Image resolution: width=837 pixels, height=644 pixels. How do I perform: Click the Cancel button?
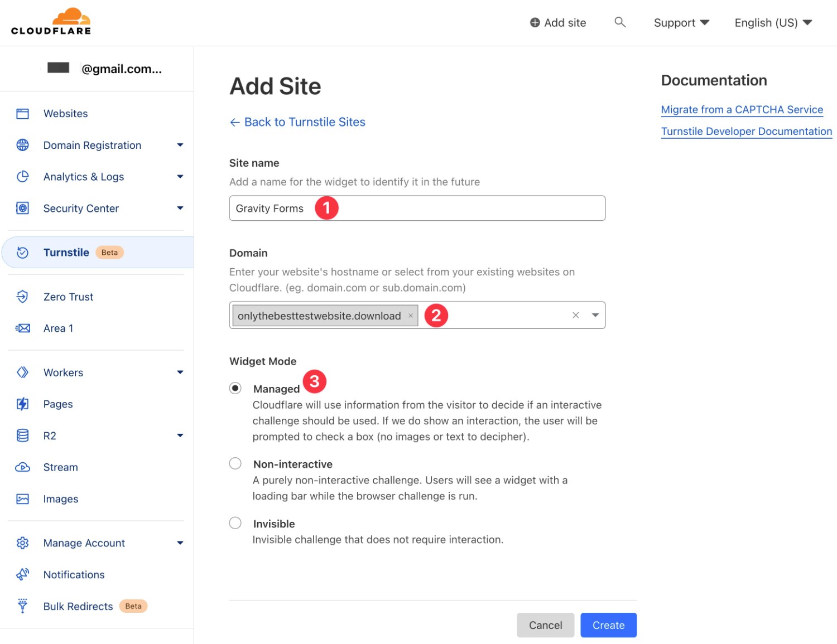545,625
